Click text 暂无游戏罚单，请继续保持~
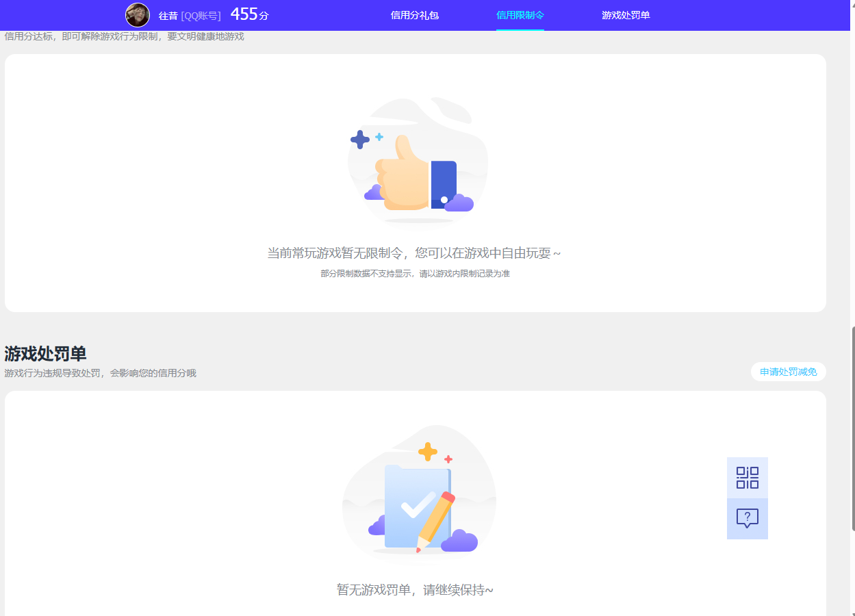The image size is (855, 616). (x=415, y=590)
